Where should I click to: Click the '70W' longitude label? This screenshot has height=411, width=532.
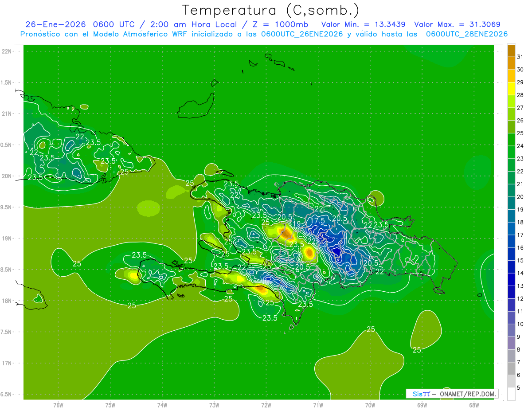click(x=370, y=405)
